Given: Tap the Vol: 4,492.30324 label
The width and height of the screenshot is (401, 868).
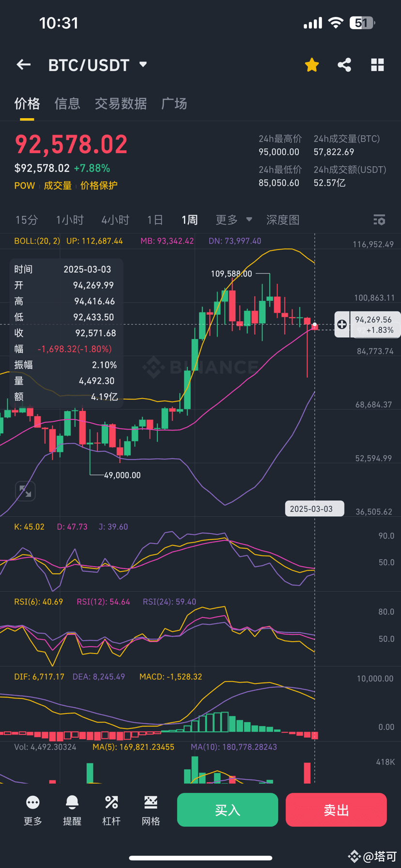Looking at the screenshot, I should pyautogui.click(x=45, y=747).
